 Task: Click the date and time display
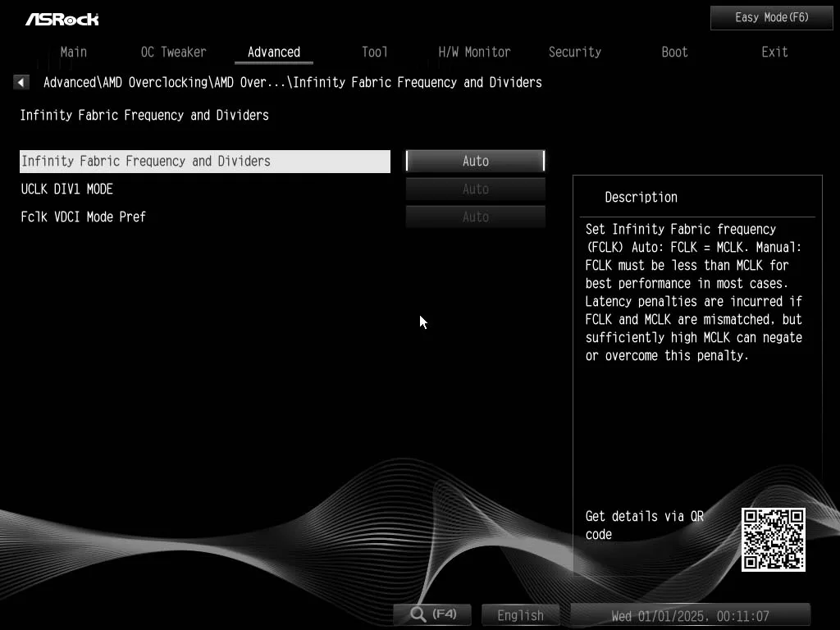[691, 615]
